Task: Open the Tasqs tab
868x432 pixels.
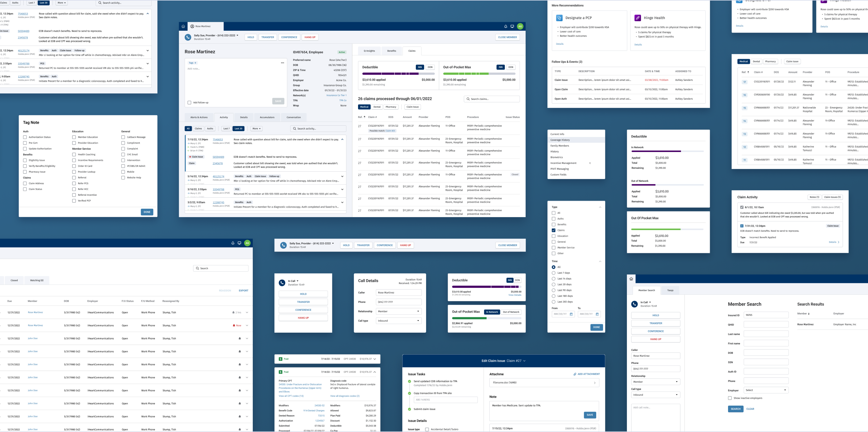Action: (670, 290)
